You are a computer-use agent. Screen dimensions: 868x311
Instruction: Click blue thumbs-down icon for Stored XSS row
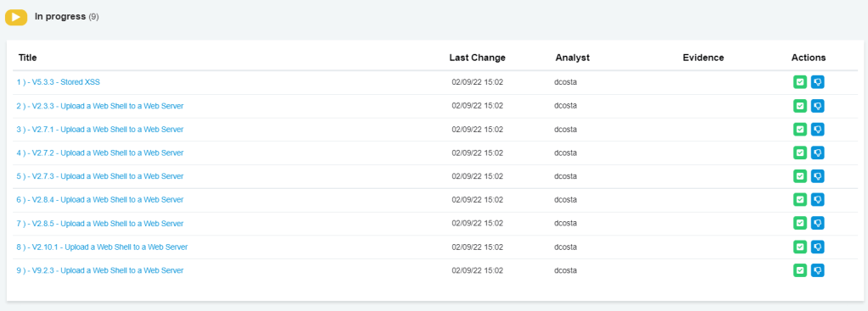pyautogui.click(x=818, y=82)
